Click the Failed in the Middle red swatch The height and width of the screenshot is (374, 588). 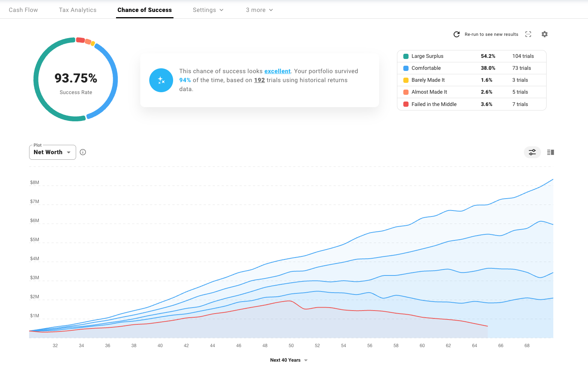point(406,105)
